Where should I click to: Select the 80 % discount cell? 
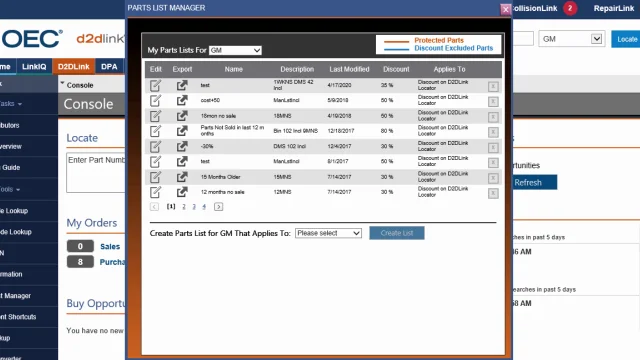click(x=387, y=131)
